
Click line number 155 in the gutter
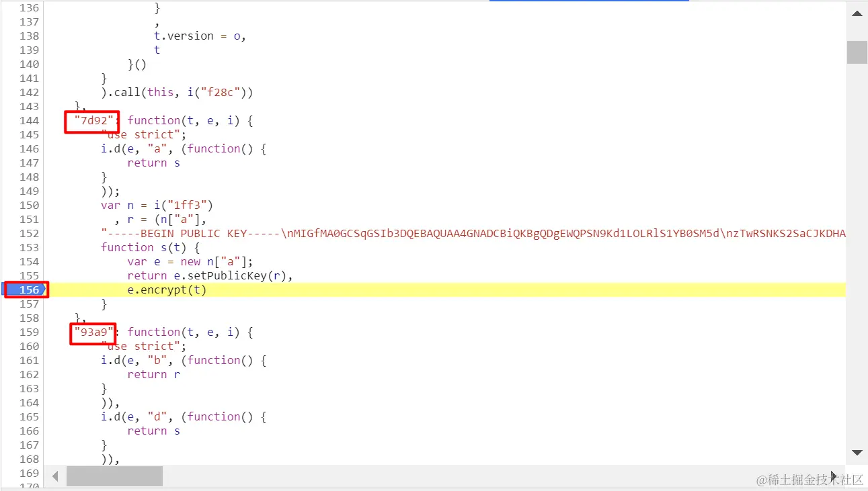pos(29,275)
